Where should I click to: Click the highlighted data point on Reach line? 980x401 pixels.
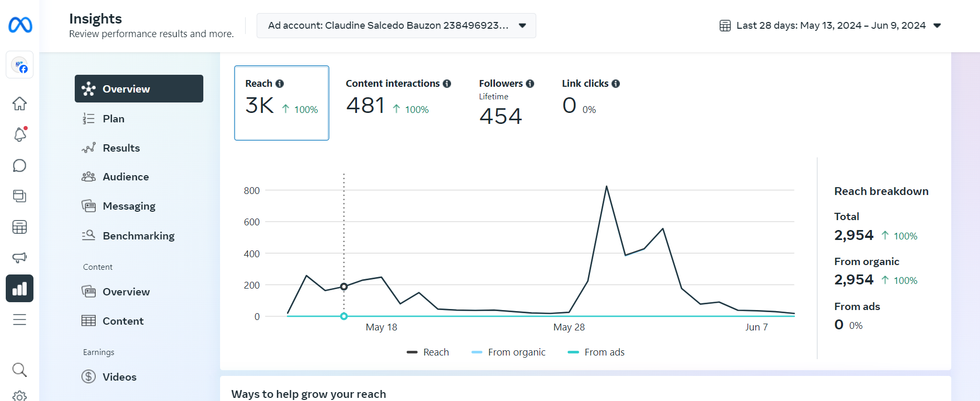coord(344,287)
